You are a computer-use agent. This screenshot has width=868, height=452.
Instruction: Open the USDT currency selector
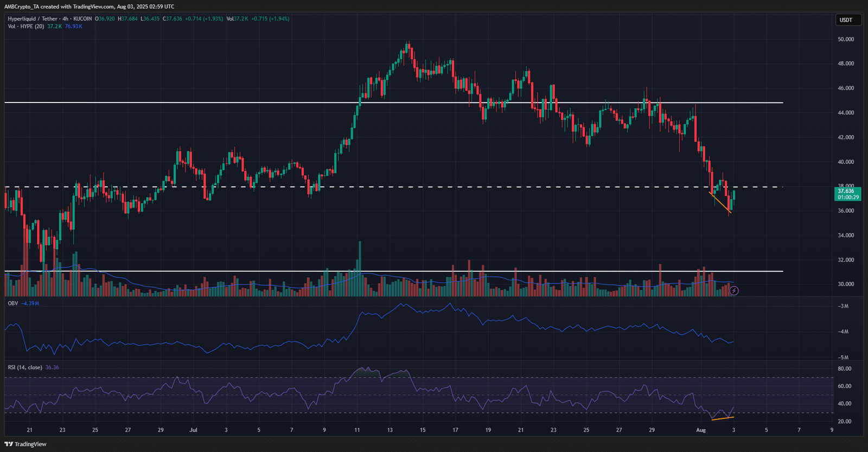[x=846, y=20]
